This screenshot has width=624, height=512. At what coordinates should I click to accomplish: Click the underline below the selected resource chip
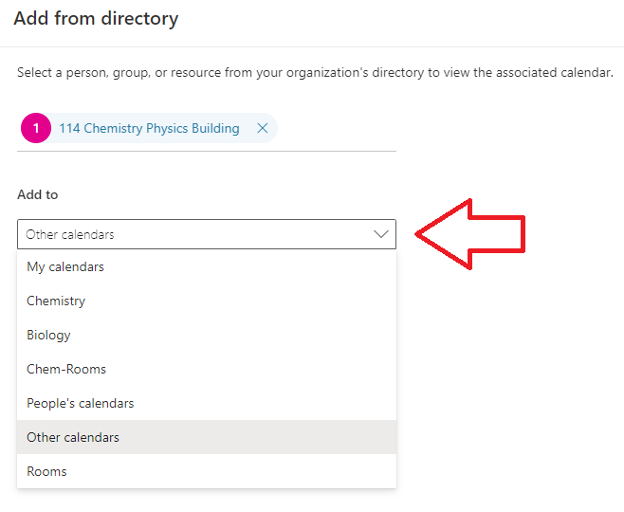207,151
